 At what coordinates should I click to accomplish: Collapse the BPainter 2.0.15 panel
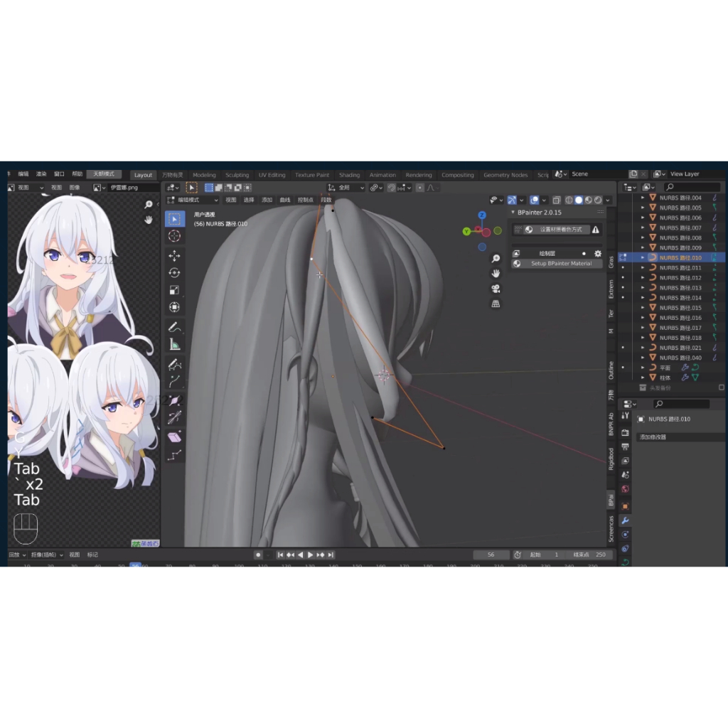[513, 212]
